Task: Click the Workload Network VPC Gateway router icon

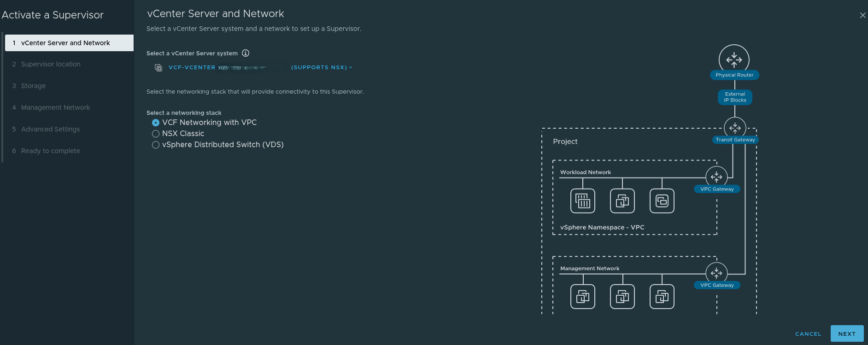Action: click(716, 177)
